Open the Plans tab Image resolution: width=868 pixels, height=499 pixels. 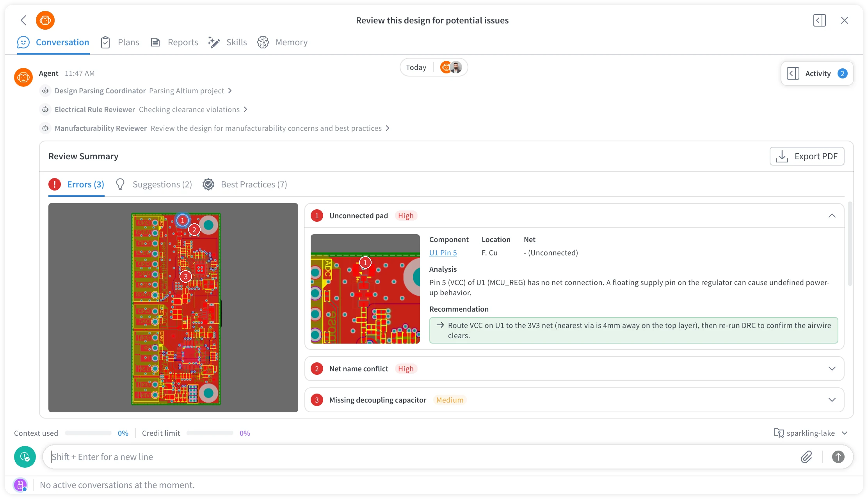[x=120, y=42]
